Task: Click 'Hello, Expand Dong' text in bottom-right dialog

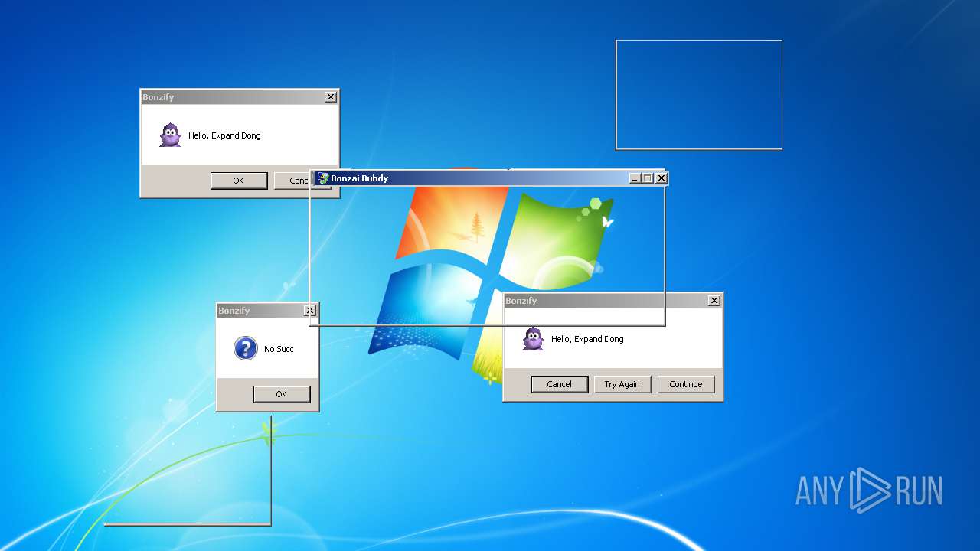Action: [x=587, y=339]
